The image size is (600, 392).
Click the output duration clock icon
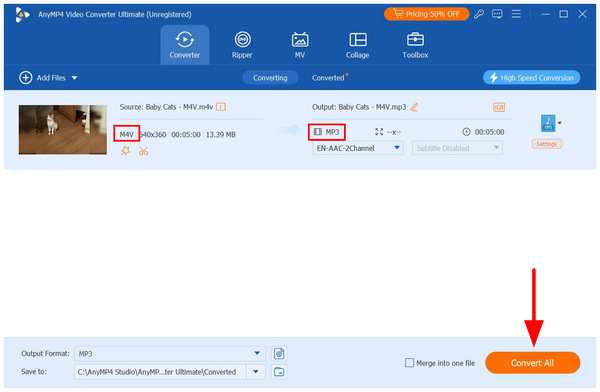(466, 132)
